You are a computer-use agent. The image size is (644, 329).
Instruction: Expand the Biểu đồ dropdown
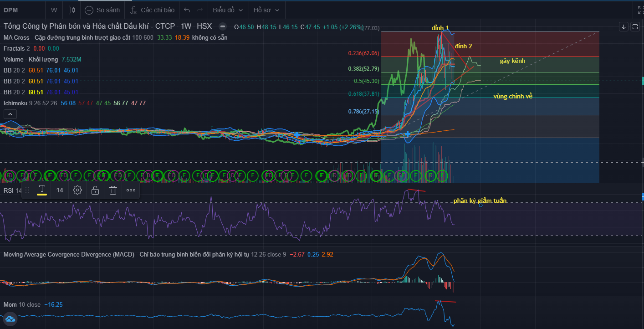pyautogui.click(x=228, y=10)
